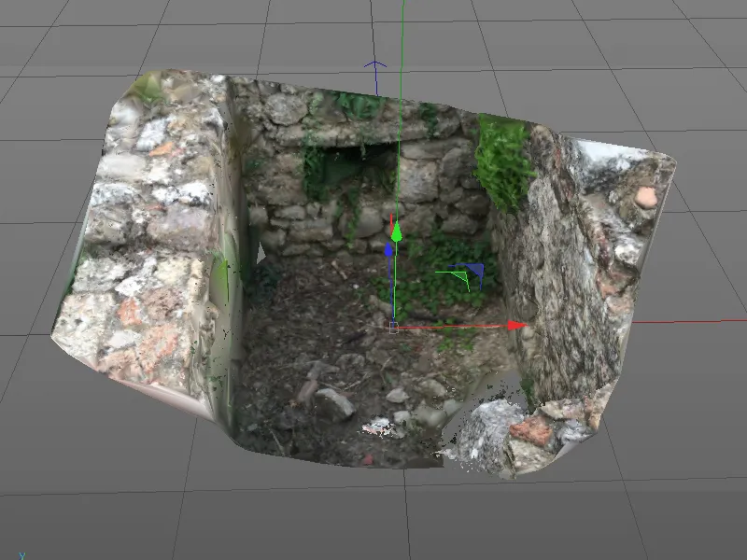Screen dimensions: 747x560
Task: Select the green plane-constraint corner handle
Action: coord(461,276)
